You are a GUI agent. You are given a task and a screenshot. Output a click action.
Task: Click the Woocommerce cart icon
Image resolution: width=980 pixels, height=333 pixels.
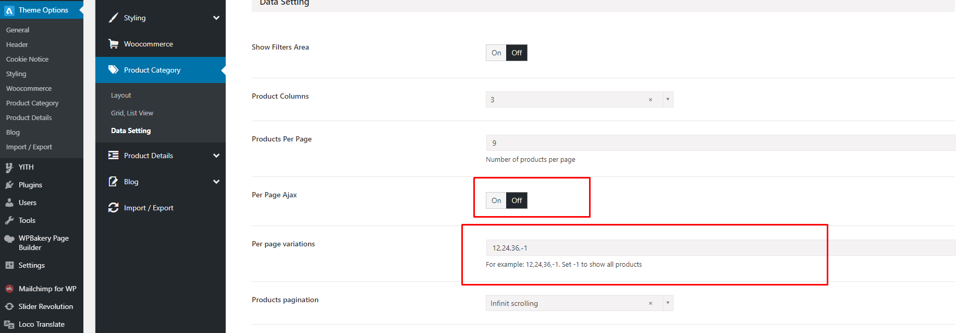tap(113, 44)
